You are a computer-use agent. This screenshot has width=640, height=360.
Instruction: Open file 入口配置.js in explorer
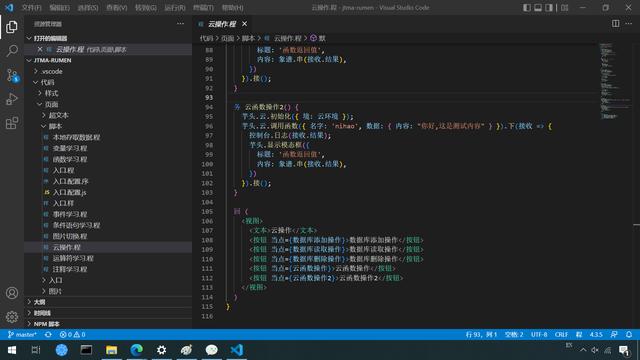108,192
